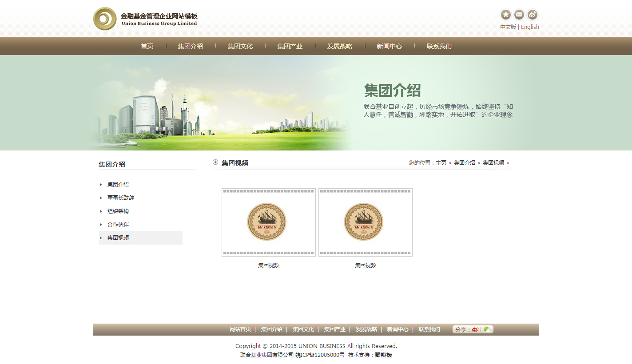Select 组织架构 in the sidebar
This screenshot has width=632, height=364.
pyautogui.click(x=118, y=211)
